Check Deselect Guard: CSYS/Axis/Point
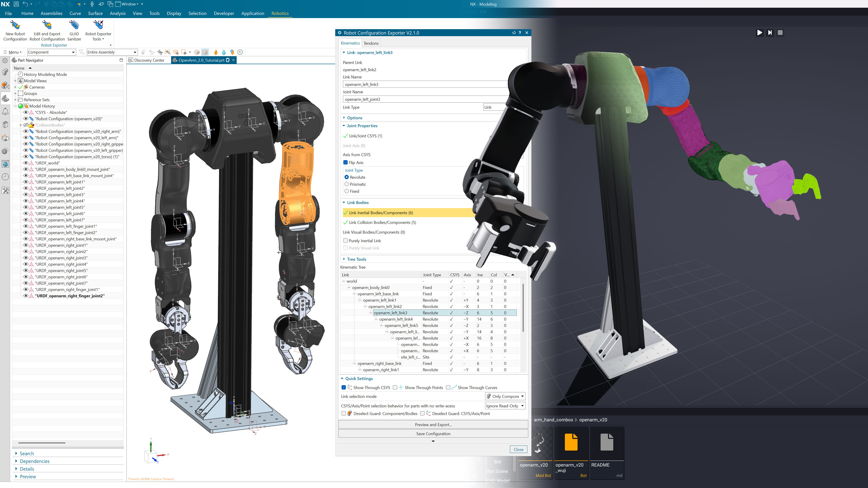The image size is (868, 488). (422, 414)
